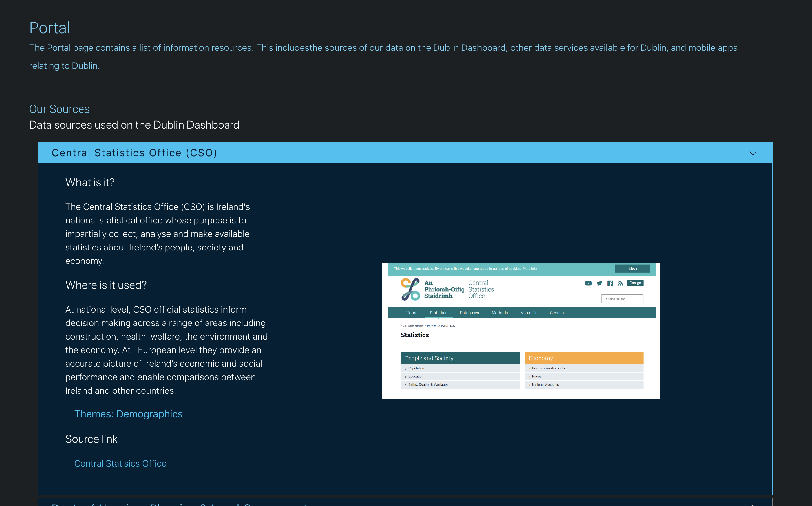Click the Twitter bird icon
The width and height of the screenshot is (812, 506).
[599, 283]
